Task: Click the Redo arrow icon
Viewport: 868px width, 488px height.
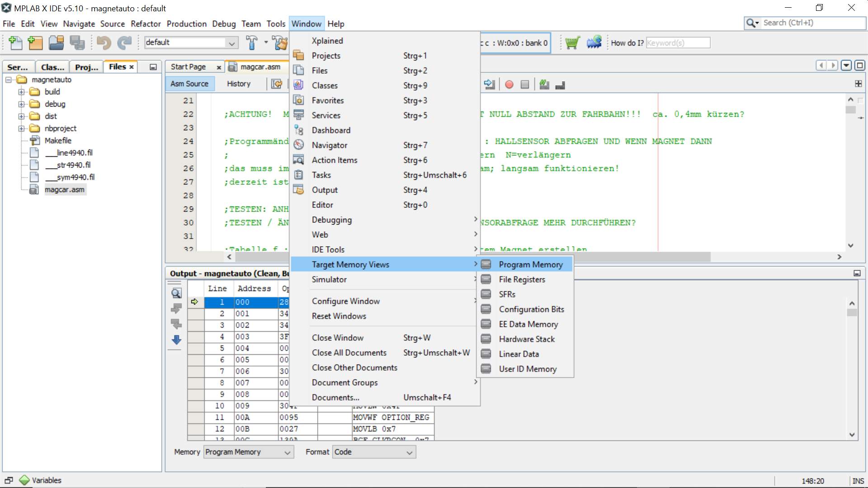Action: coord(124,43)
